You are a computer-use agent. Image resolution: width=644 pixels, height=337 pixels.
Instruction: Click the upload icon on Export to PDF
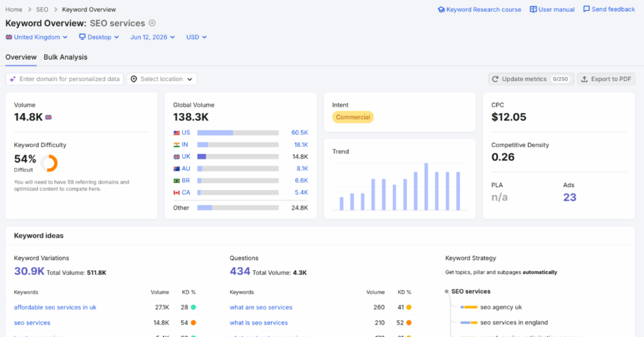pyautogui.click(x=584, y=79)
